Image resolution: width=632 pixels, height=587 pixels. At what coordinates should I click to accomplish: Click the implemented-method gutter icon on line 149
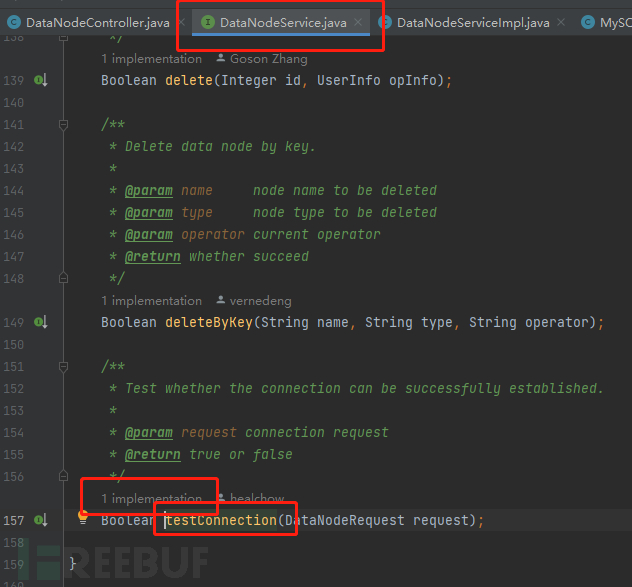(41, 322)
